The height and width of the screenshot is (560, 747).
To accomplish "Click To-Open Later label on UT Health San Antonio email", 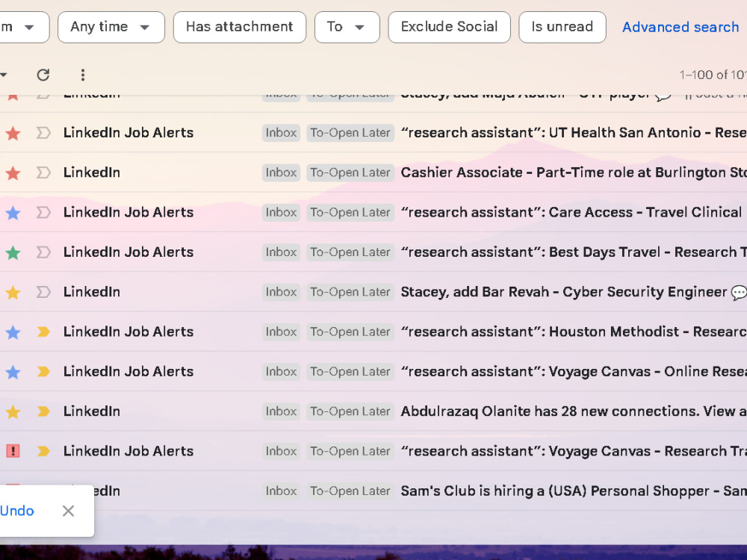I will [x=350, y=133].
